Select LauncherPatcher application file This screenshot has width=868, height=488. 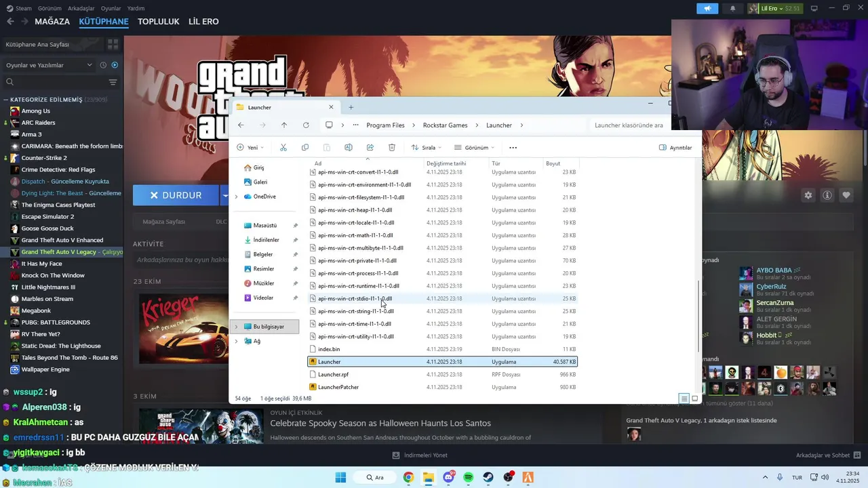(x=442, y=387)
